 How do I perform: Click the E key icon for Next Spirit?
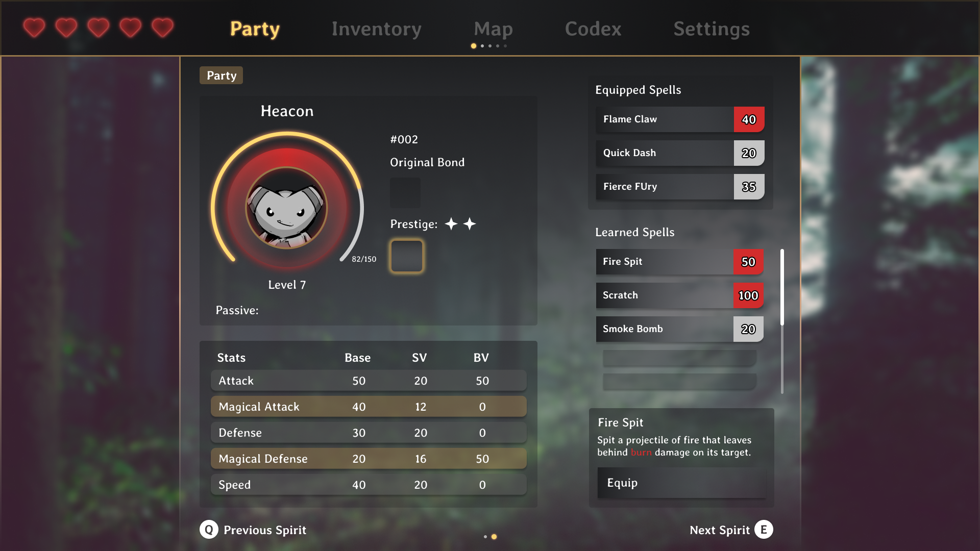click(x=764, y=530)
